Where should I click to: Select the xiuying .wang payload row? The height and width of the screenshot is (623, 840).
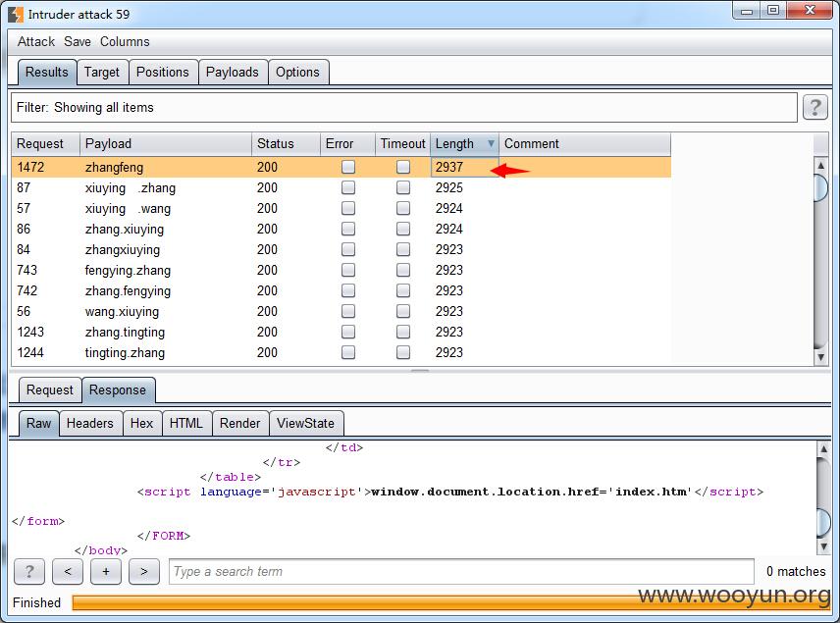click(341, 208)
